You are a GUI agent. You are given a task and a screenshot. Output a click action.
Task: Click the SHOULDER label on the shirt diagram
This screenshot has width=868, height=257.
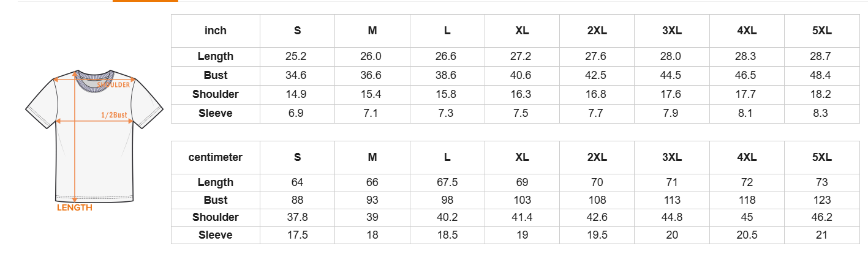(115, 85)
